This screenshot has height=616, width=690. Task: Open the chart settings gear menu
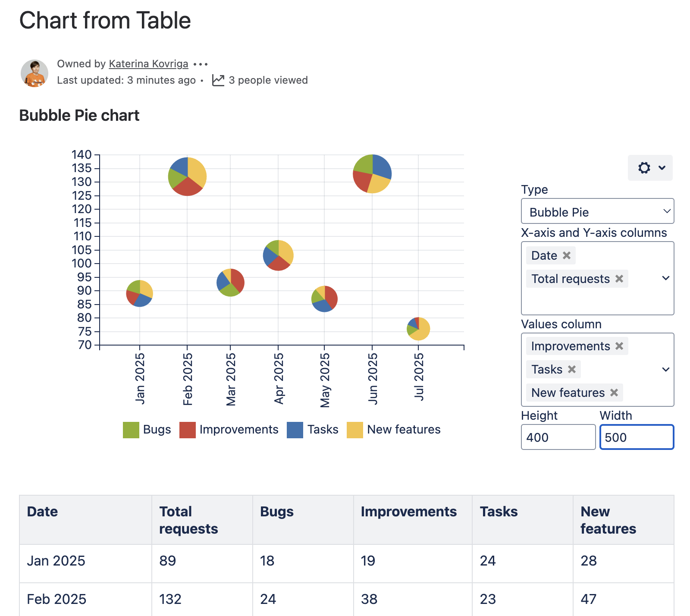tap(650, 168)
